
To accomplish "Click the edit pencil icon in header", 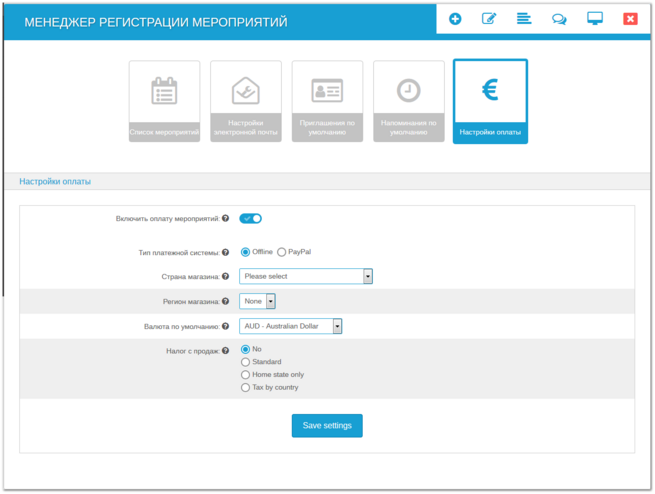I will pos(489,19).
